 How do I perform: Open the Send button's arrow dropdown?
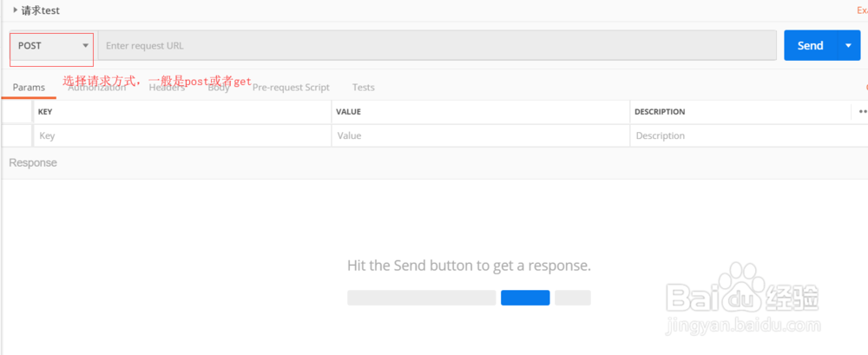click(x=849, y=45)
